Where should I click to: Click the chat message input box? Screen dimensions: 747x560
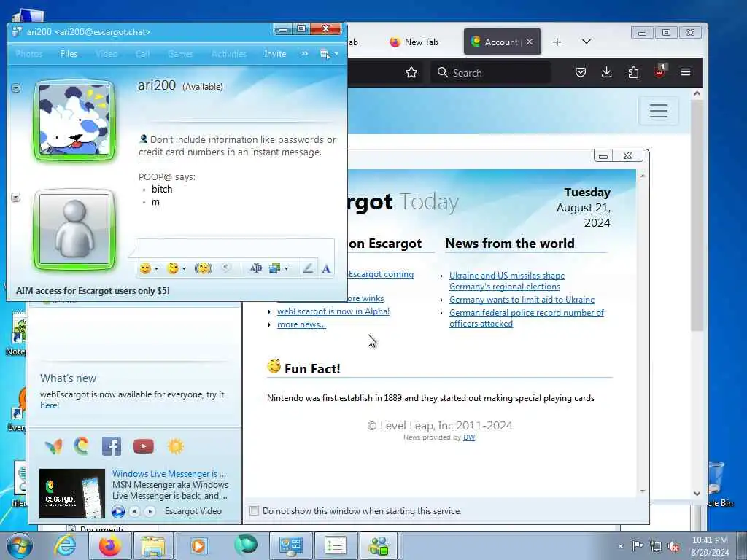236,248
